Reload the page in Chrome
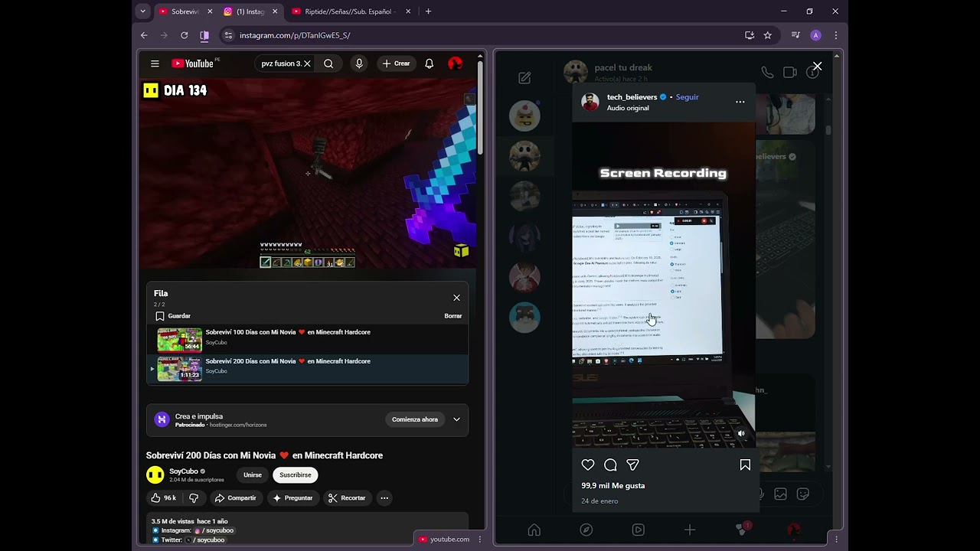 pos(184,35)
